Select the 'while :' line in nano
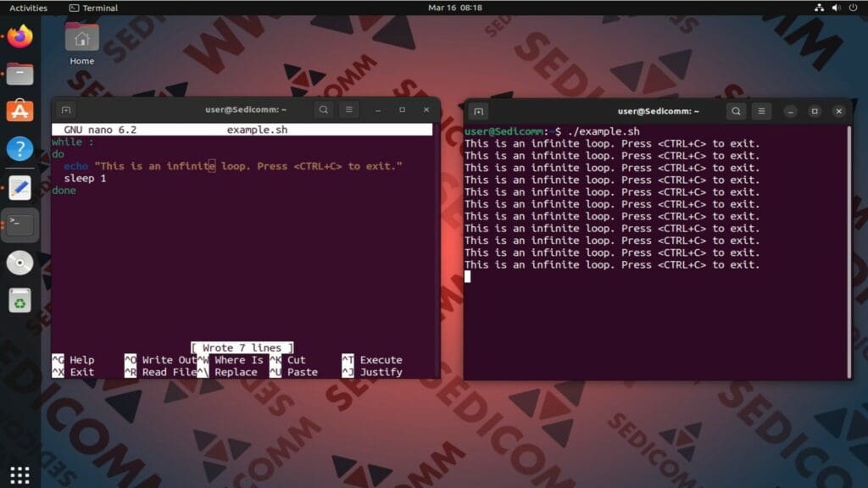 tap(73, 141)
